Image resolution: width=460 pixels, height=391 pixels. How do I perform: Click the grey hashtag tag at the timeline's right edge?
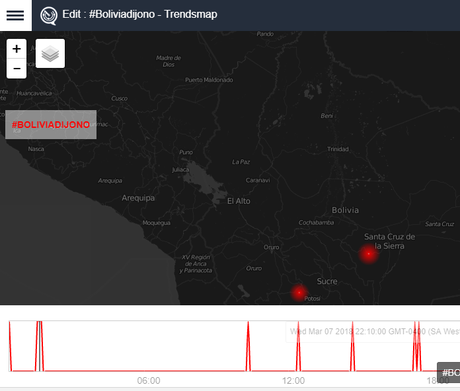pyautogui.click(x=449, y=372)
